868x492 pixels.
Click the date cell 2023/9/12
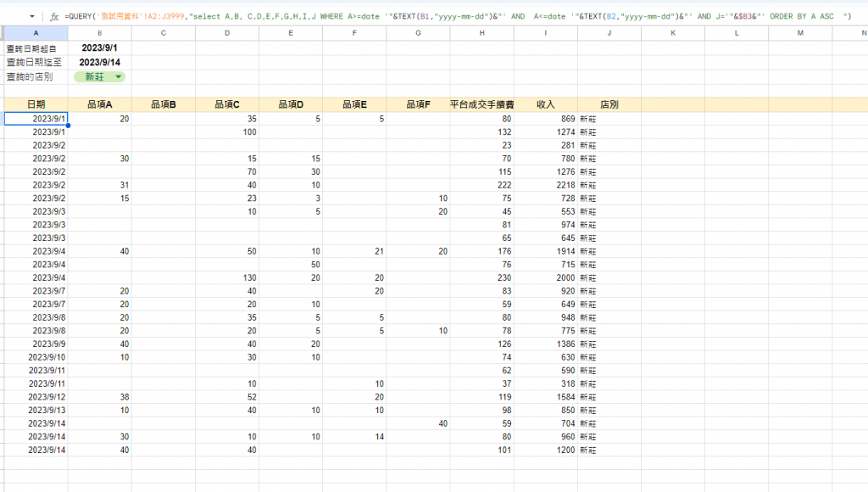click(x=36, y=397)
